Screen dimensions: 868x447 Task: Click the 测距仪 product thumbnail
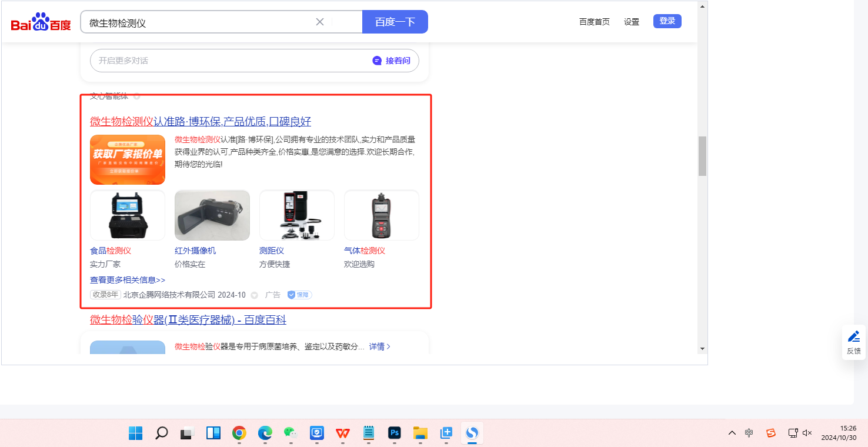click(x=297, y=215)
